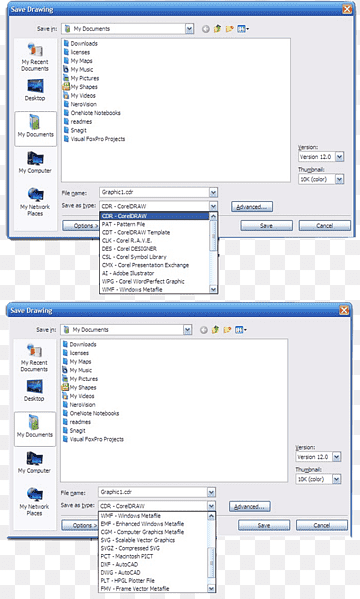Select OneNote Notebooks folder in the top dialog
Viewport: 360px width, 599px height.
click(x=92, y=113)
